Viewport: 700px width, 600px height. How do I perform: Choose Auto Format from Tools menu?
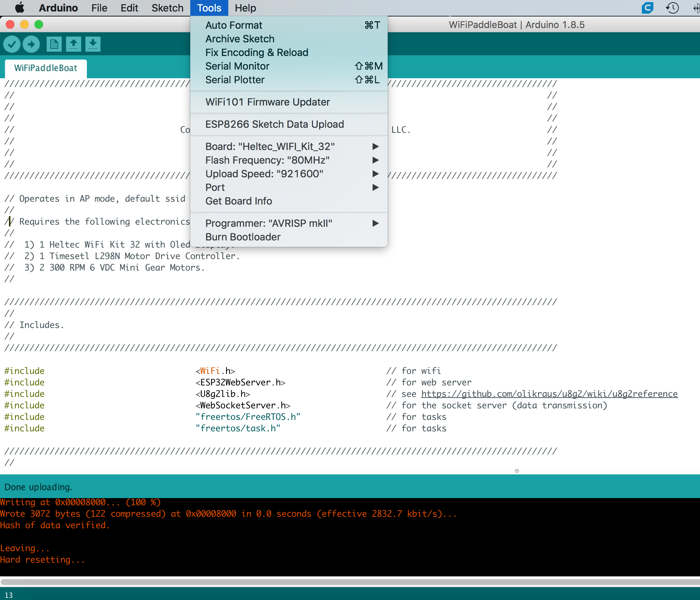pos(289,25)
